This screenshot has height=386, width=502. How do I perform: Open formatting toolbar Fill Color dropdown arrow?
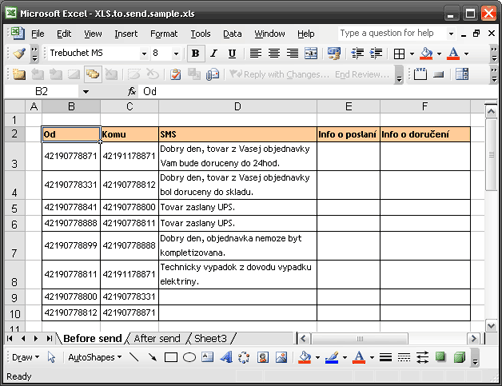pos(439,53)
